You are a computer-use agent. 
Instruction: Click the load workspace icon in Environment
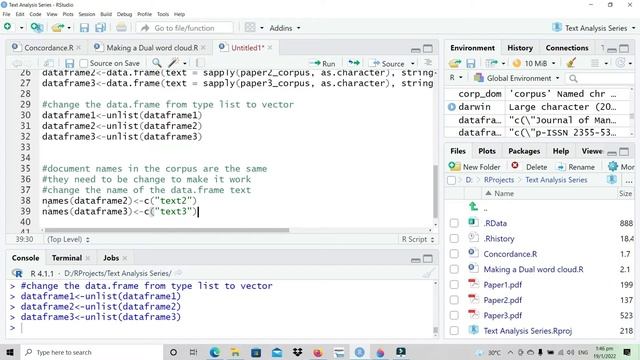point(455,63)
